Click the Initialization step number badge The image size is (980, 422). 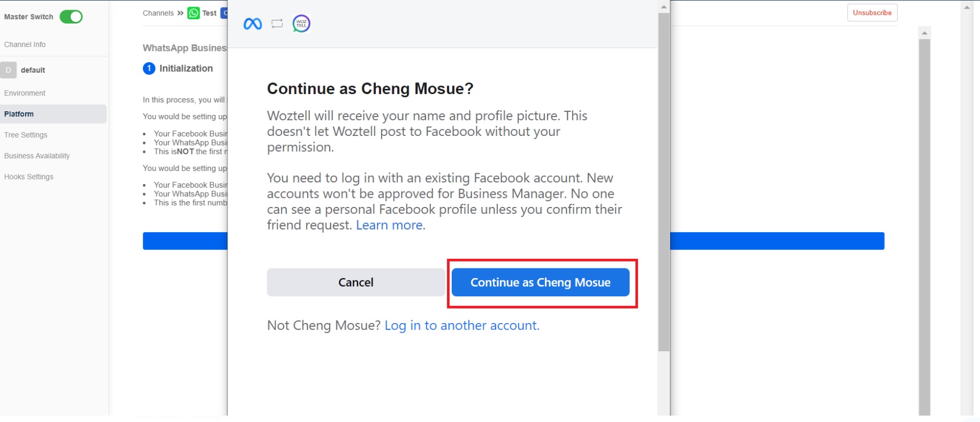click(149, 68)
